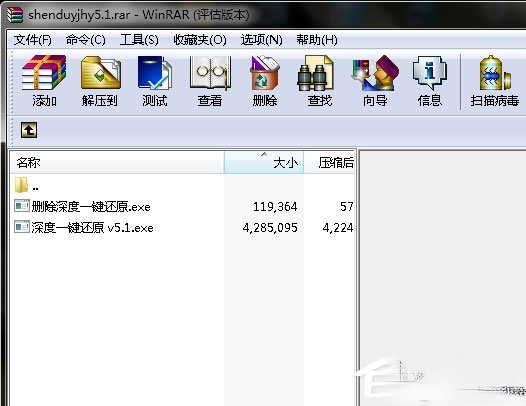
Task: Click the WinRAR title bar icon
Action: (15, 15)
